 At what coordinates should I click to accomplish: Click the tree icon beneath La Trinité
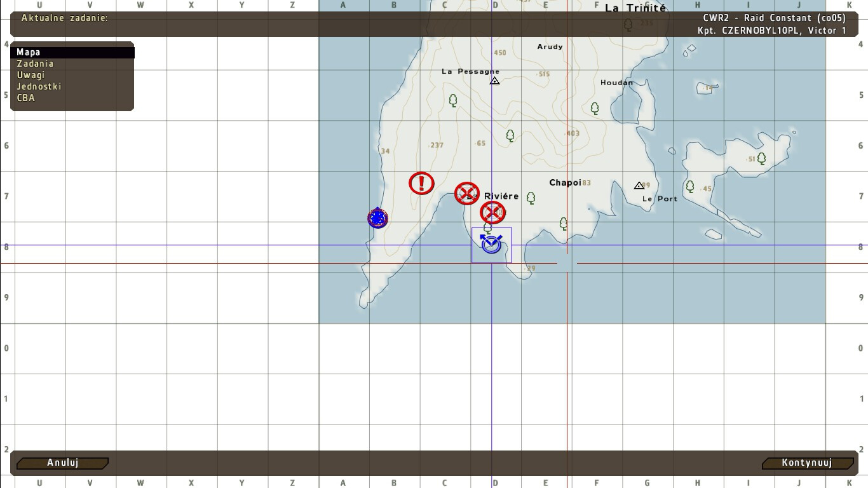pyautogui.click(x=628, y=25)
